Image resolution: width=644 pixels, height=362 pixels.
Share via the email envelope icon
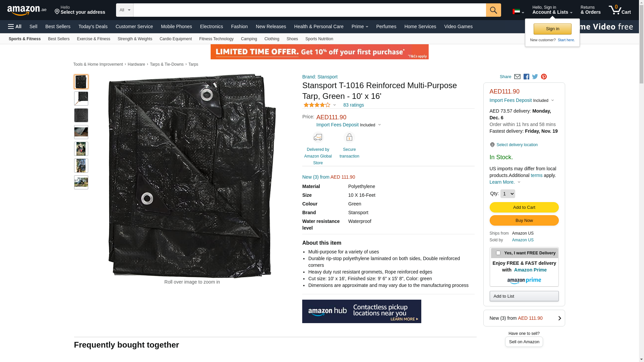tap(517, 77)
